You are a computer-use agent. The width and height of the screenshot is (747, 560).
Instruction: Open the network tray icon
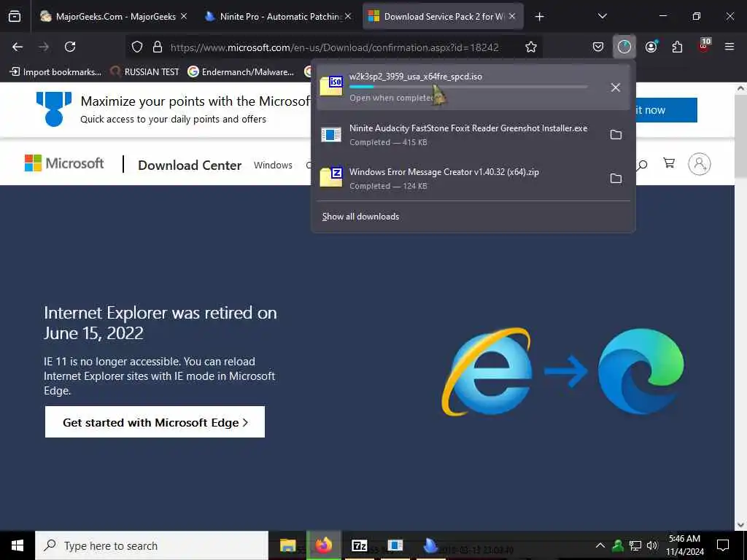pyautogui.click(x=635, y=545)
